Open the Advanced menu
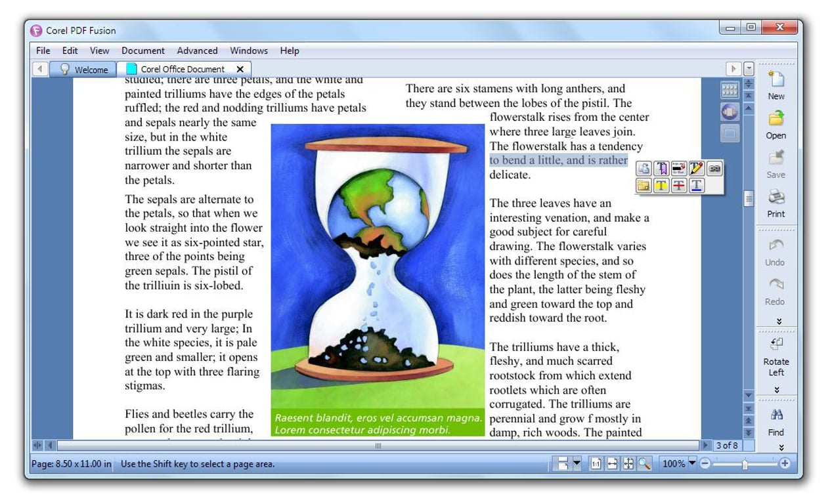 197,51
